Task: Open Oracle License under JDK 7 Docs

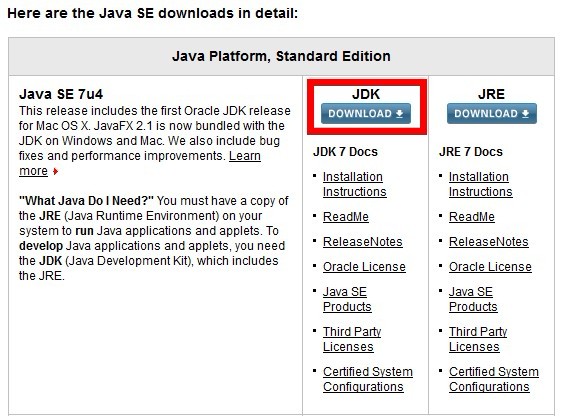Action: coord(364,267)
